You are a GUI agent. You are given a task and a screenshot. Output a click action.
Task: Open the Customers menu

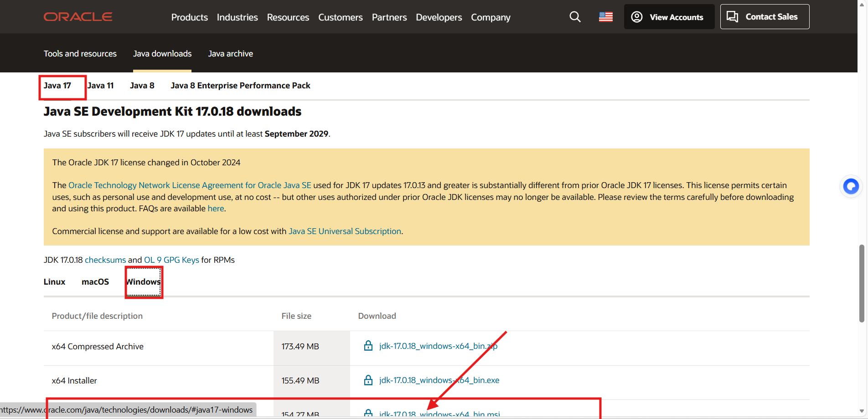pos(341,17)
